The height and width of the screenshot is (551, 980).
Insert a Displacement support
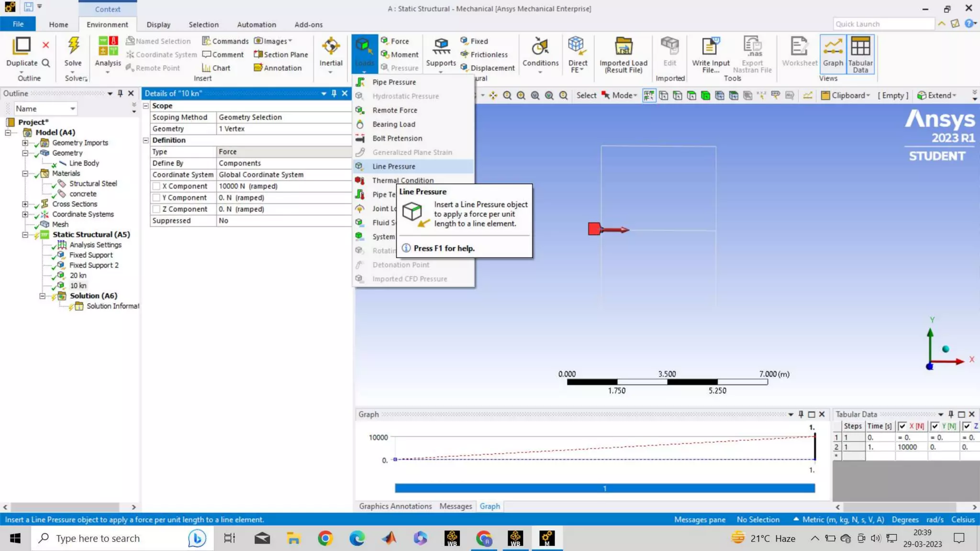pos(487,68)
